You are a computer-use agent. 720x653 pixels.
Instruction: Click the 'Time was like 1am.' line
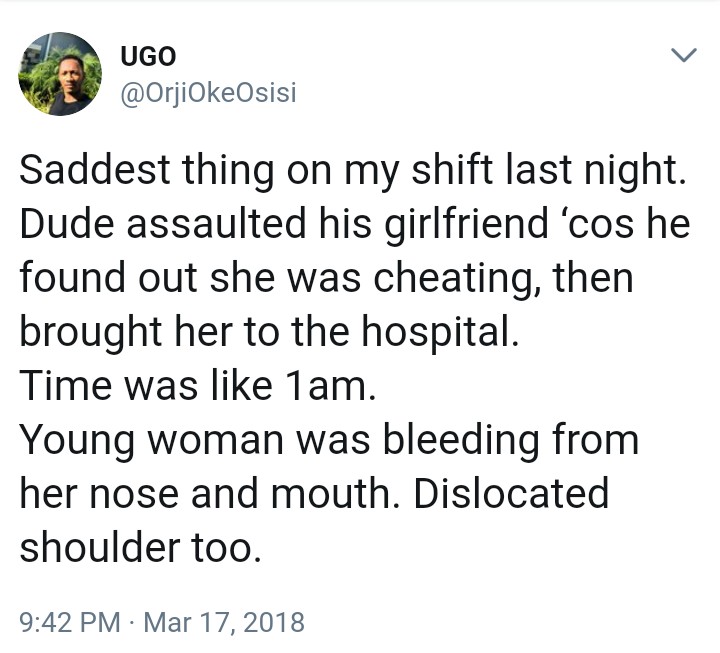[197, 387]
